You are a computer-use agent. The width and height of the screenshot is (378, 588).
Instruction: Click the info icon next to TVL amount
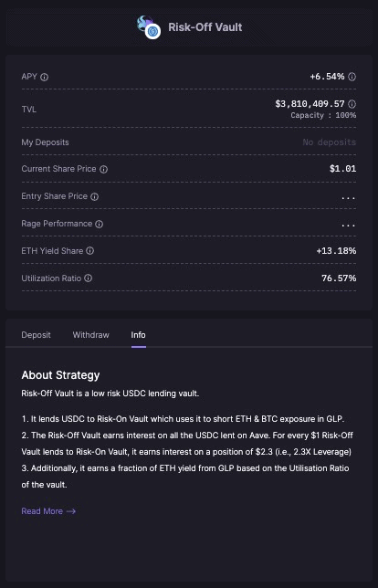coord(352,104)
